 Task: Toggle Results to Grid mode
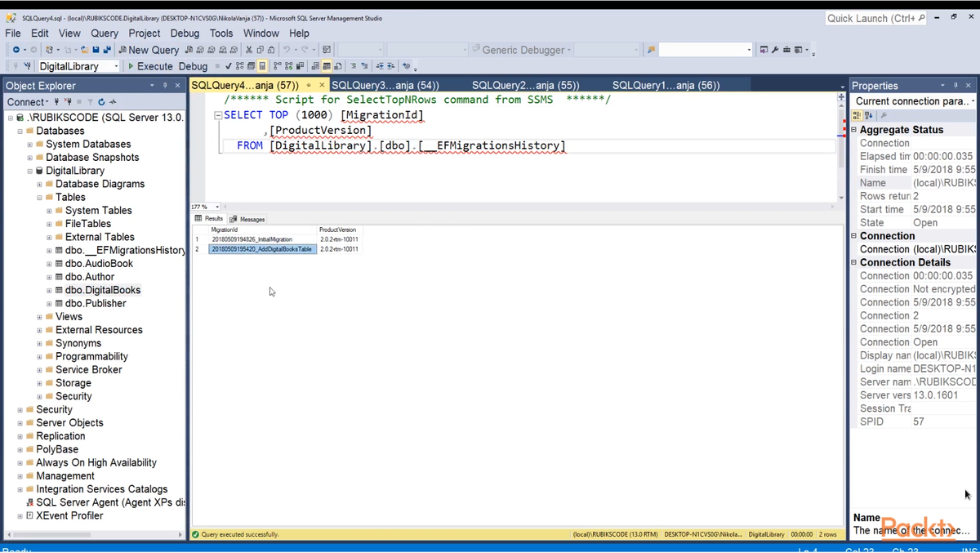pos(327,66)
